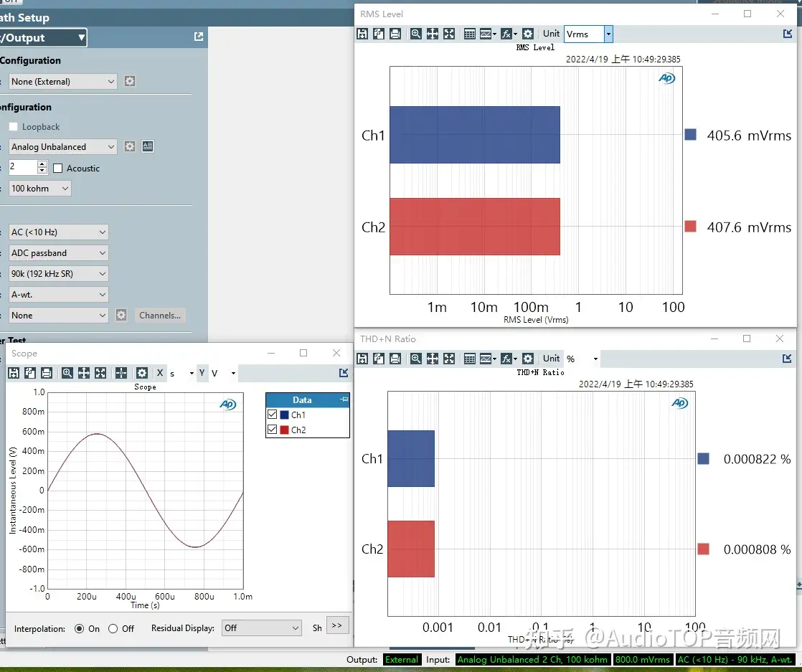Show the data table in THD+N Ratio window
Image resolution: width=802 pixels, height=672 pixels.
470,359
